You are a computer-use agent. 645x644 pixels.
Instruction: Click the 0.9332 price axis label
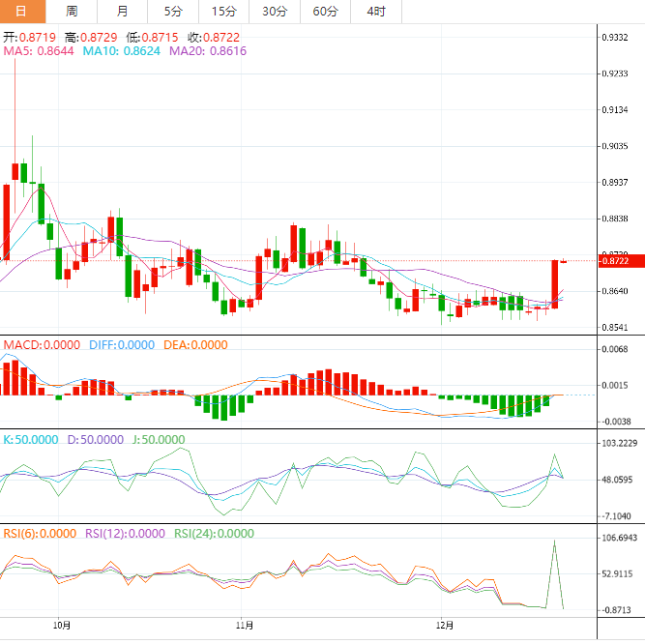coord(615,38)
